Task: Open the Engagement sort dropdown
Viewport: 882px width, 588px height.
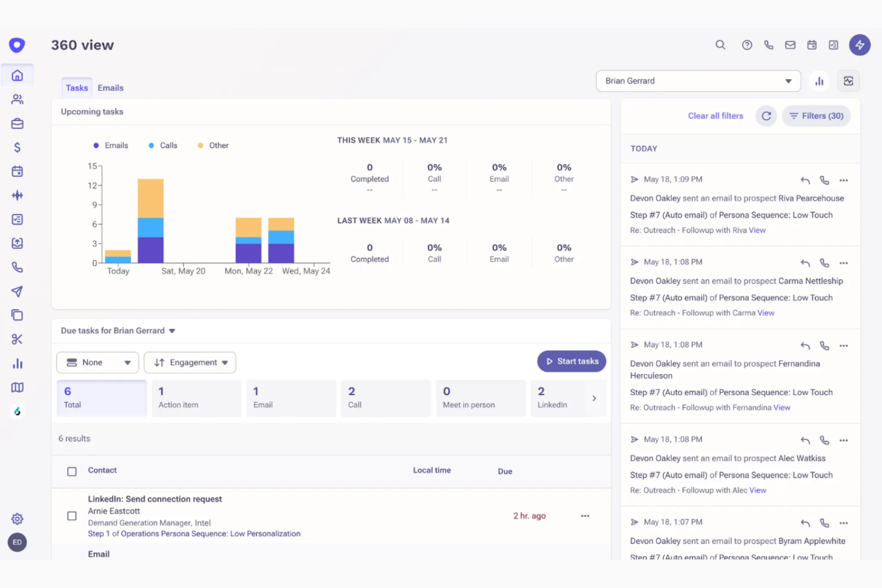Action: coord(190,362)
